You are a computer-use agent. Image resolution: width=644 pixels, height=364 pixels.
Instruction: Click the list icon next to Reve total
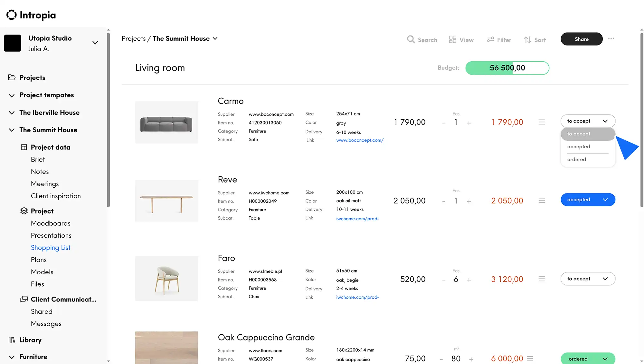(x=542, y=200)
